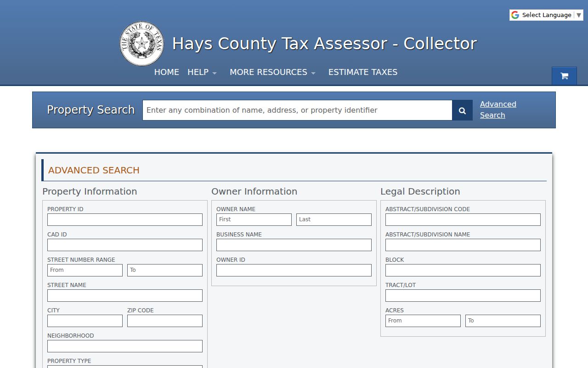Image resolution: width=588 pixels, height=368 pixels.
Task: Click the Street Name field
Action: point(125,295)
